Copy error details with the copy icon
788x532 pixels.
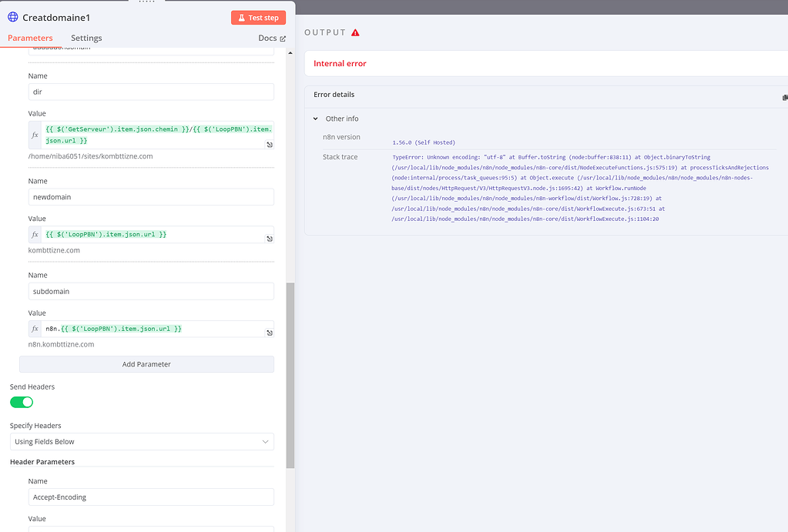[x=784, y=98]
